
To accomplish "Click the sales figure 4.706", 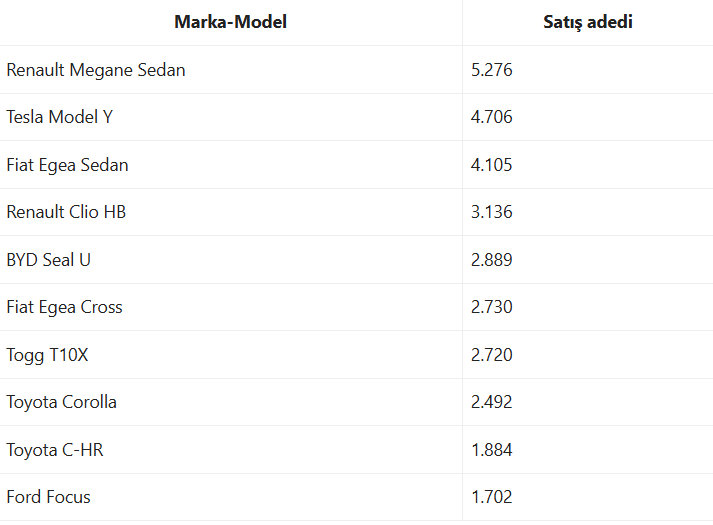I will [x=492, y=117].
